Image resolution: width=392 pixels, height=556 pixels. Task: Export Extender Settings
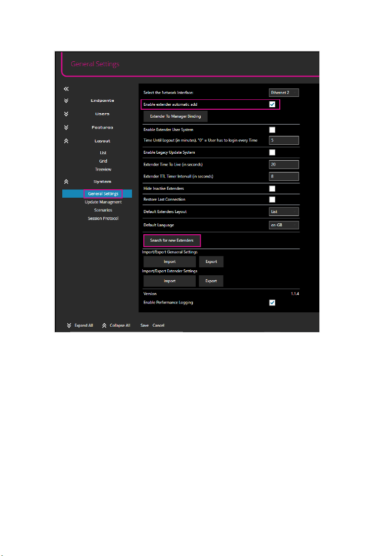point(211,281)
